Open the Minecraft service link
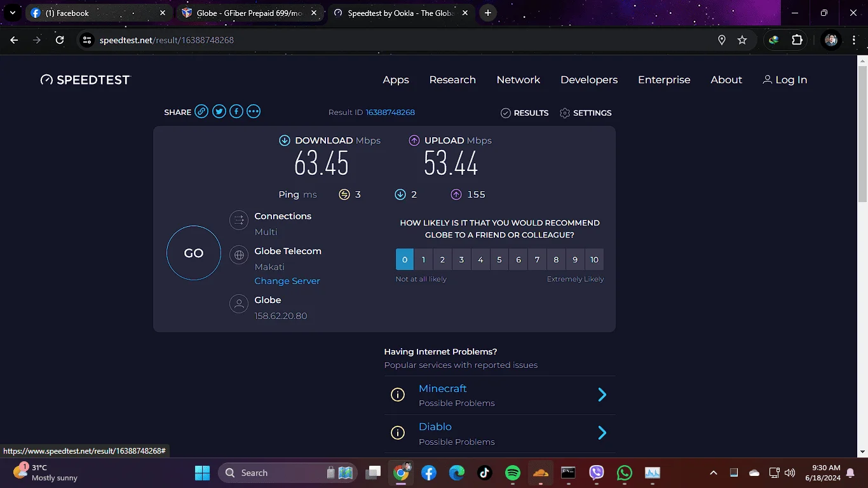 pyautogui.click(x=442, y=388)
